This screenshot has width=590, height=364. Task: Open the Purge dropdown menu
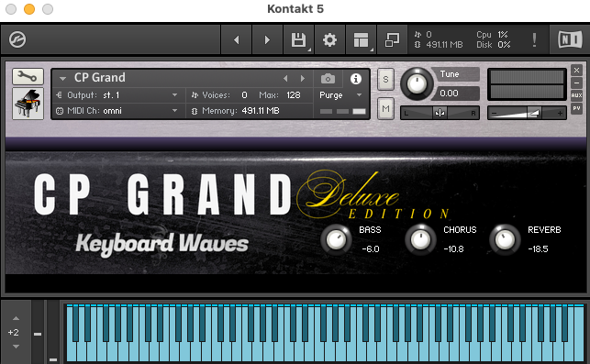pyautogui.click(x=340, y=95)
